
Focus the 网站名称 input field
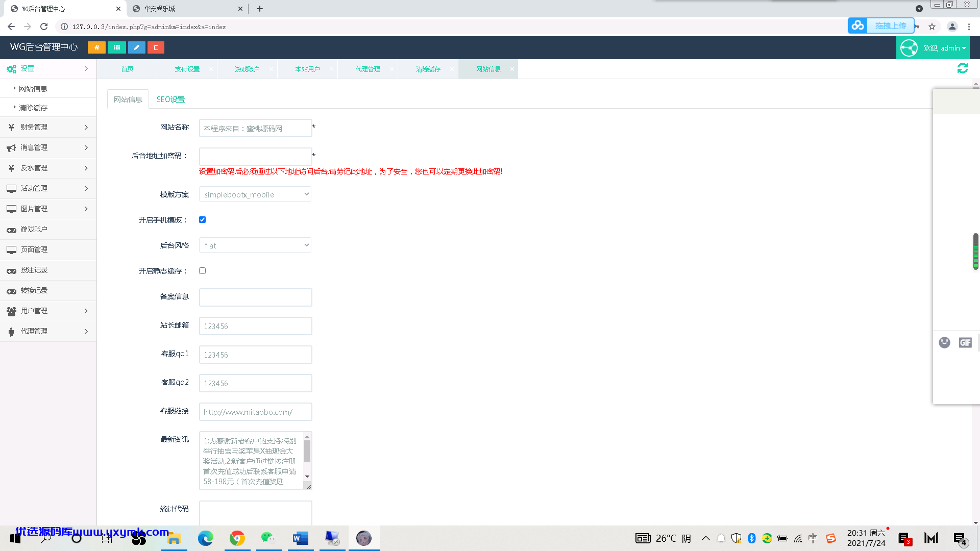click(x=255, y=128)
